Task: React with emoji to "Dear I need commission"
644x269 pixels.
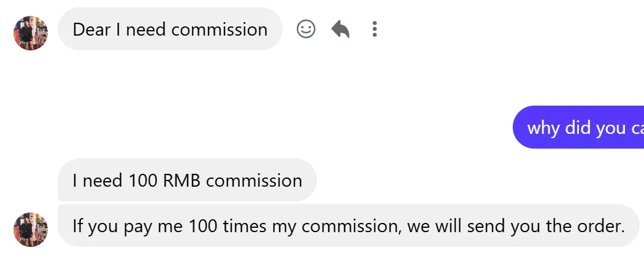Action: click(305, 29)
